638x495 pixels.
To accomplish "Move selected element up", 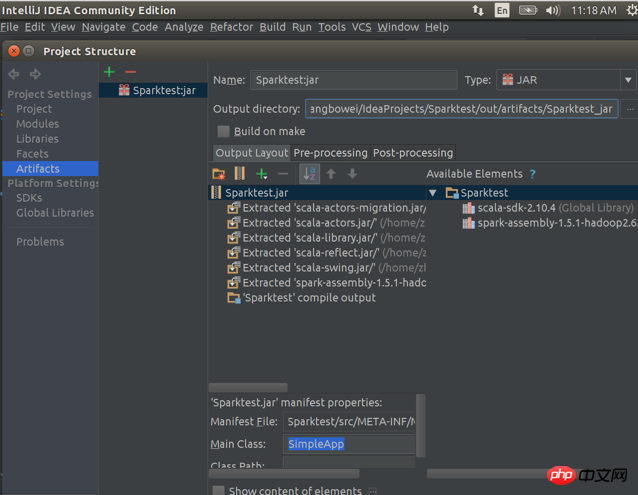I will tap(331, 174).
